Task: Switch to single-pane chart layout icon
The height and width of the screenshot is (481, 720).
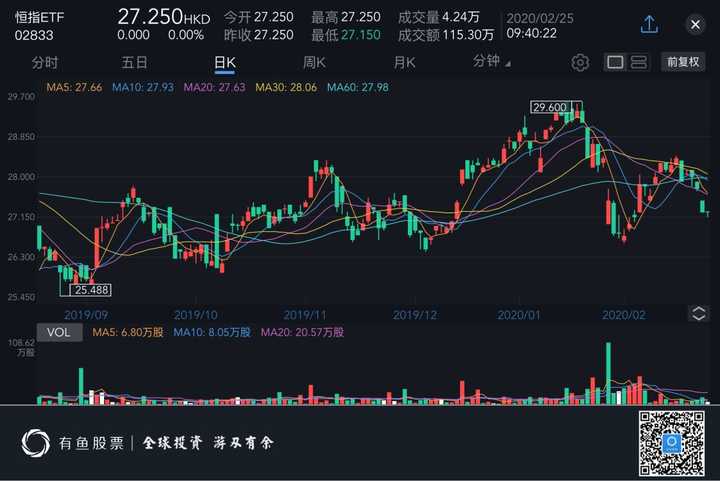Action: point(615,62)
